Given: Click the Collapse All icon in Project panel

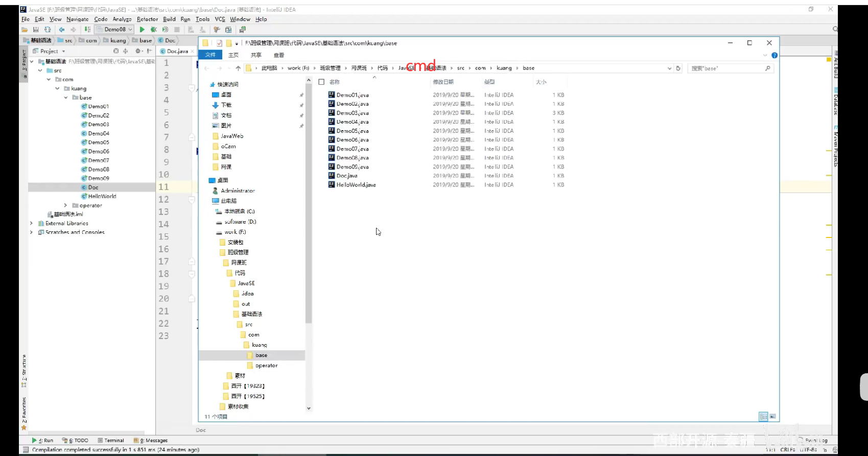Looking at the screenshot, I should (125, 51).
